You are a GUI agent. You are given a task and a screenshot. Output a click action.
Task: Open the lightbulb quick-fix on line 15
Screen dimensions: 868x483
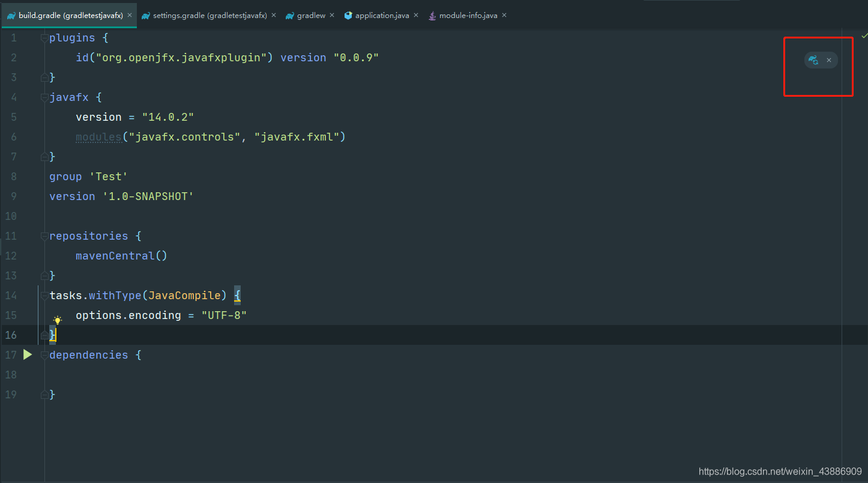tap(58, 320)
